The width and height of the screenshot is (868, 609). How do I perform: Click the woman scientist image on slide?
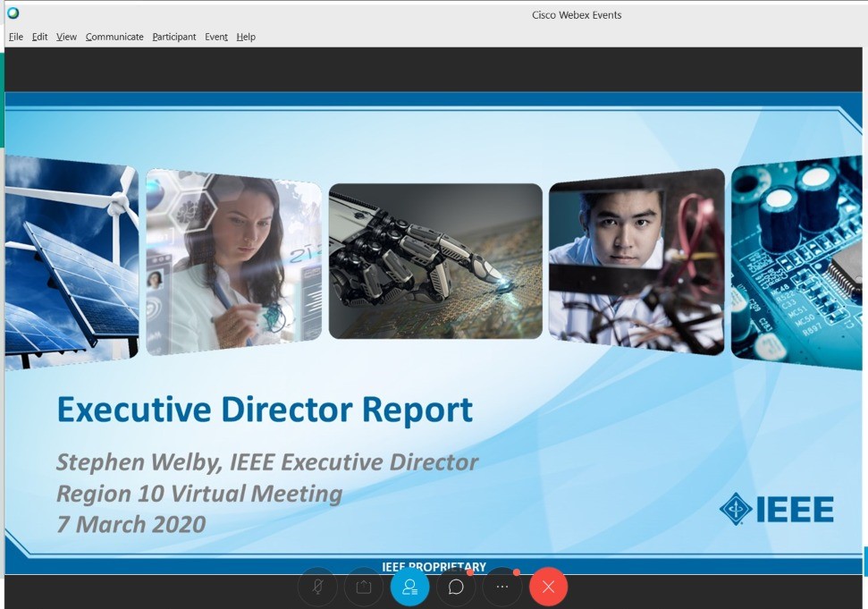coord(233,262)
